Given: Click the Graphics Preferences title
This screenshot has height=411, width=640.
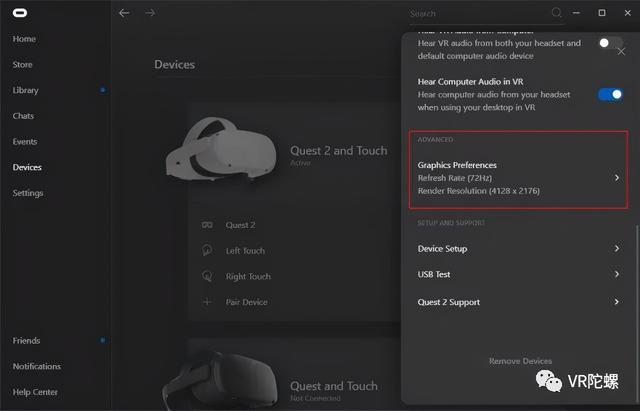Looking at the screenshot, I should tap(457, 165).
